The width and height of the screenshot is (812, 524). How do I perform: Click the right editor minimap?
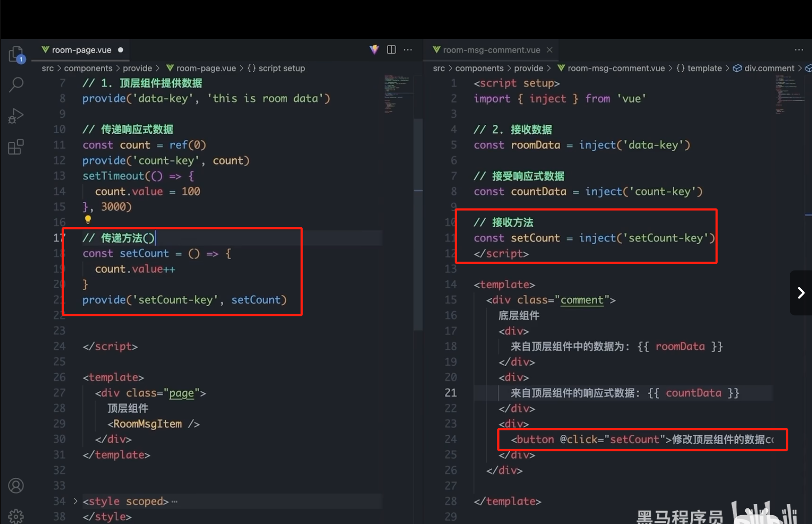pyautogui.click(x=789, y=94)
